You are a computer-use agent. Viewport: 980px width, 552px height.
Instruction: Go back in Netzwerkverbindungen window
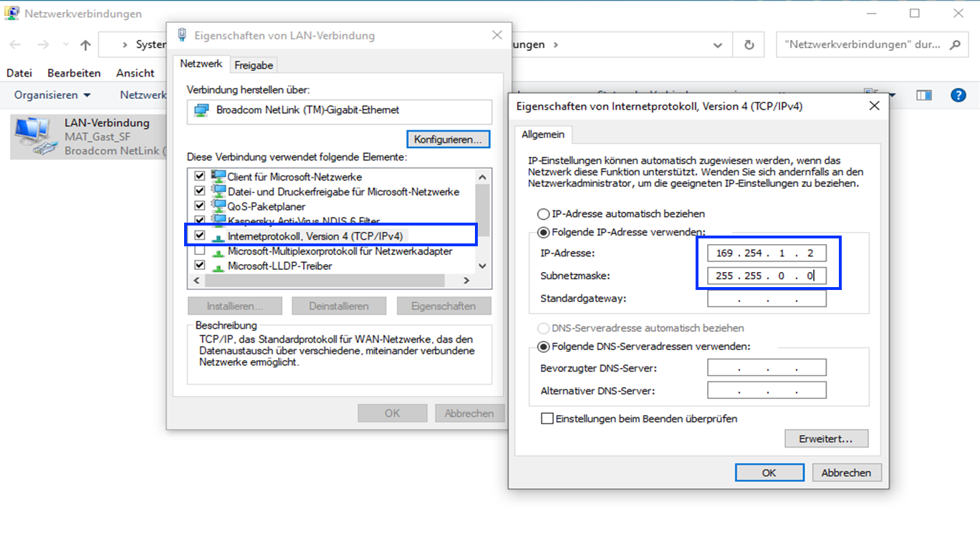[x=15, y=44]
